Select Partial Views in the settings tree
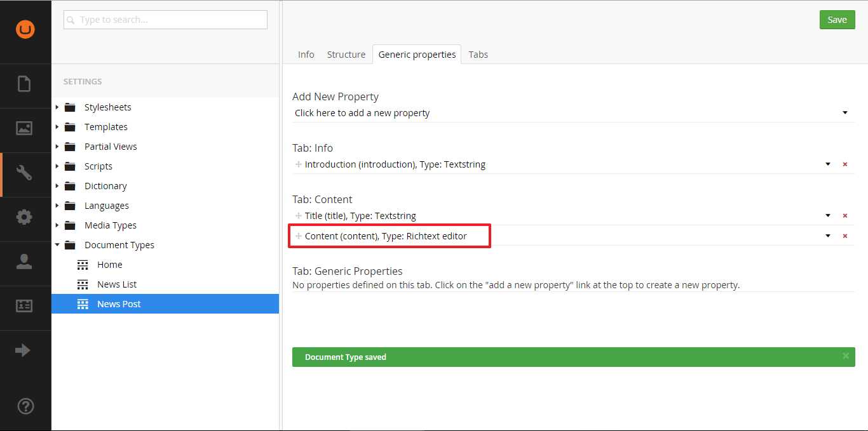Screen dimensions: 868x431 pos(111,147)
